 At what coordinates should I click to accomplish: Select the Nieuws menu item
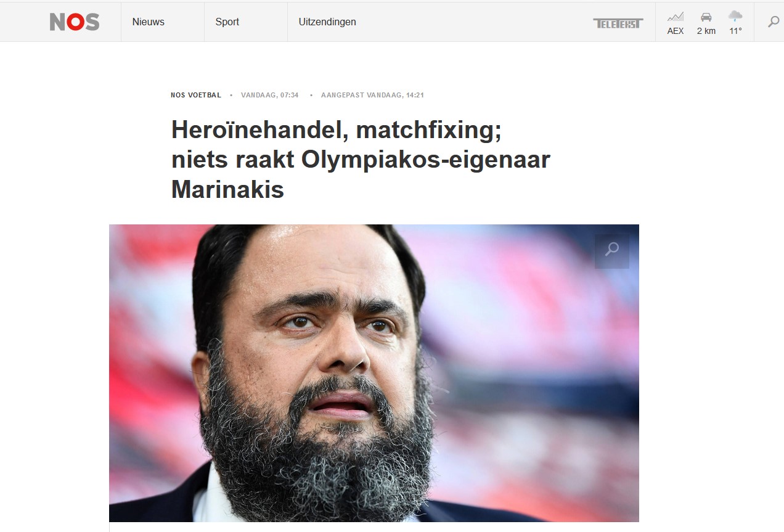149,22
